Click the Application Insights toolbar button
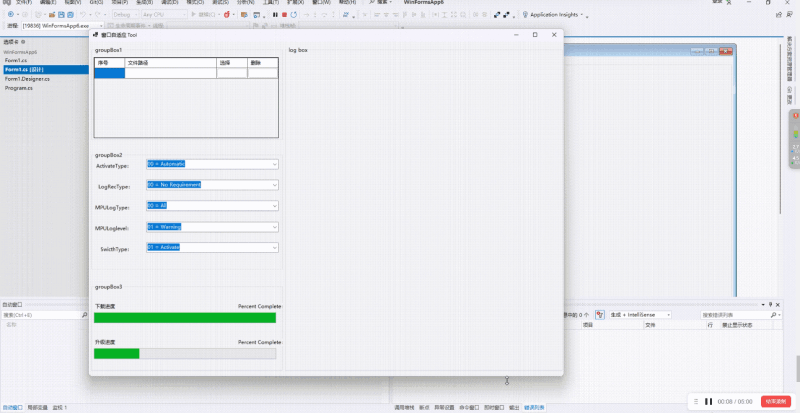800x413 pixels. [553, 15]
